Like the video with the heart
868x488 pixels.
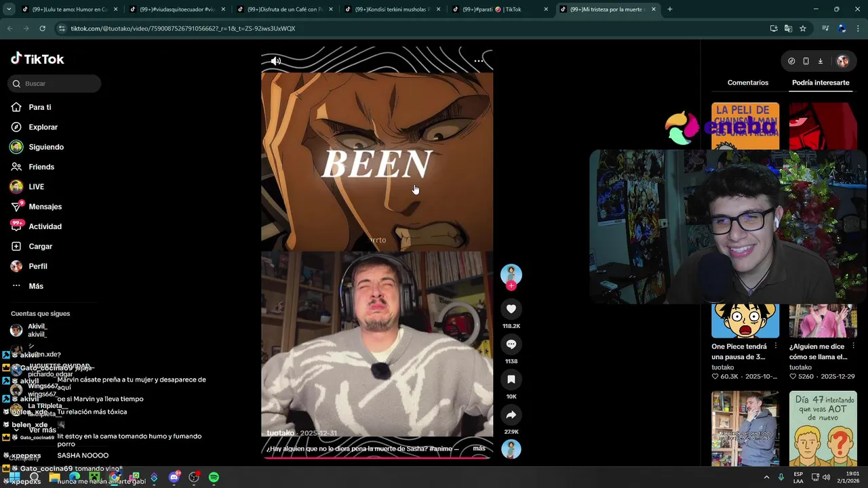511,309
